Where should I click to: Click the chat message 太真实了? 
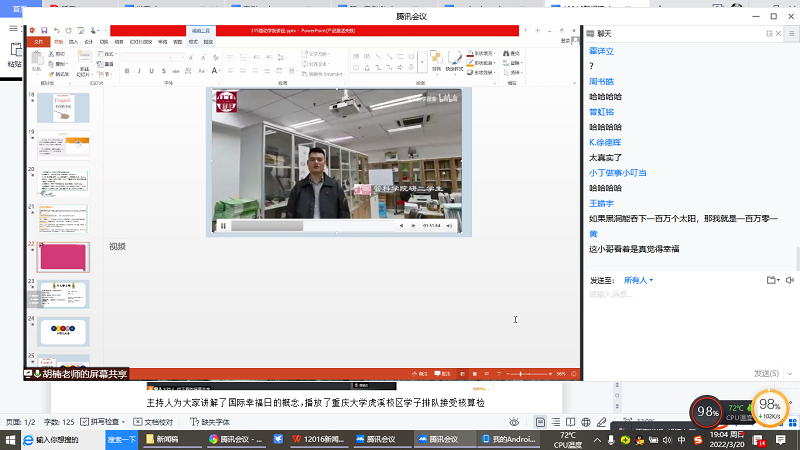click(605, 158)
